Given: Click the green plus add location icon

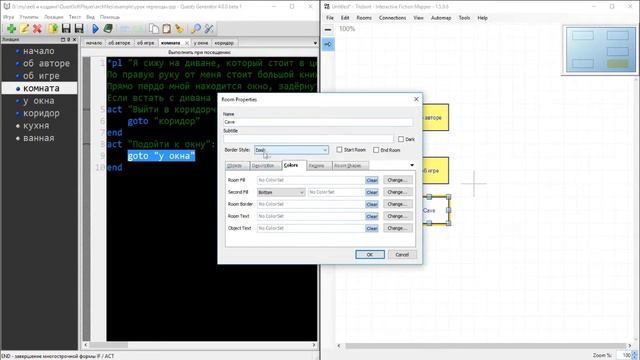Looking at the screenshot, I should pyautogui.click(x=11, y=29).
